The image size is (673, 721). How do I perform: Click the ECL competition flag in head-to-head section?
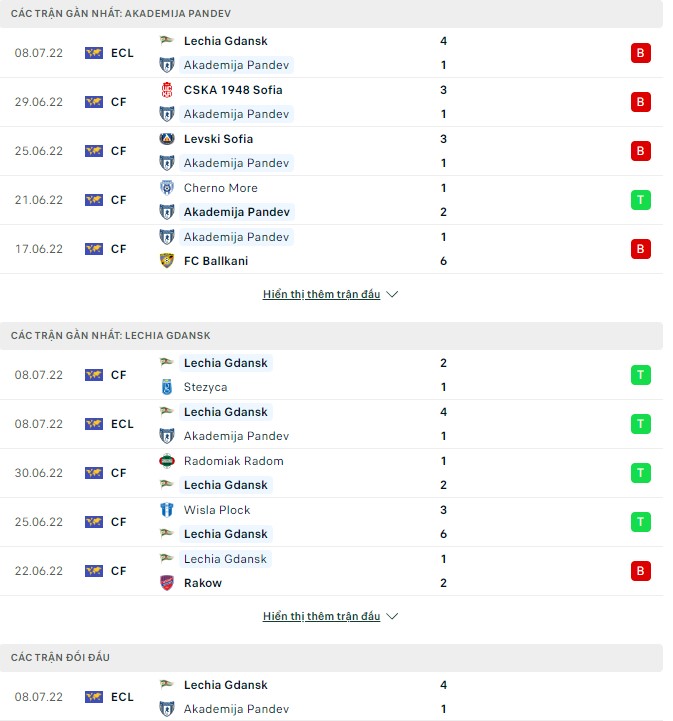point(94,697)
